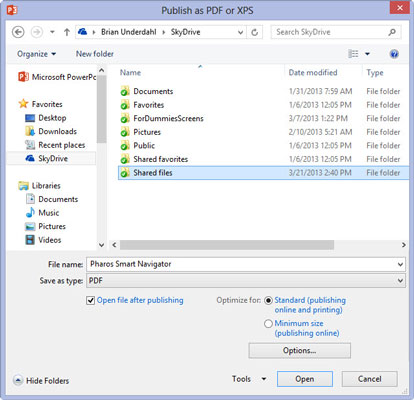Select Standard publishing online and printing option
Screen dimensions: 414x400
pyautogui.click(x=268, y=300)
